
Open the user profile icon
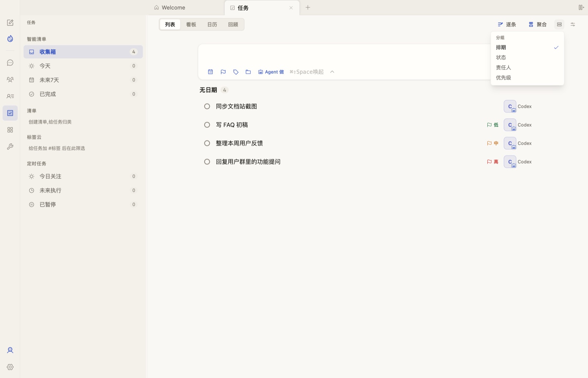10,350
